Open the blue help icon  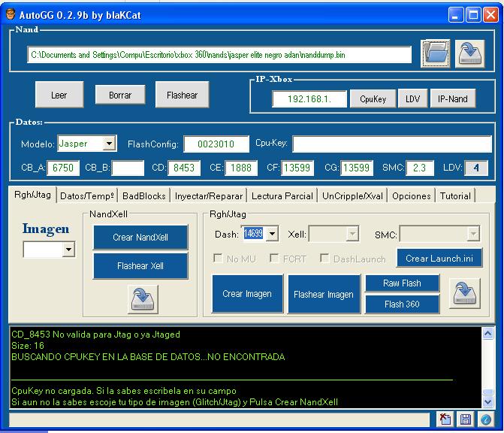486,419
